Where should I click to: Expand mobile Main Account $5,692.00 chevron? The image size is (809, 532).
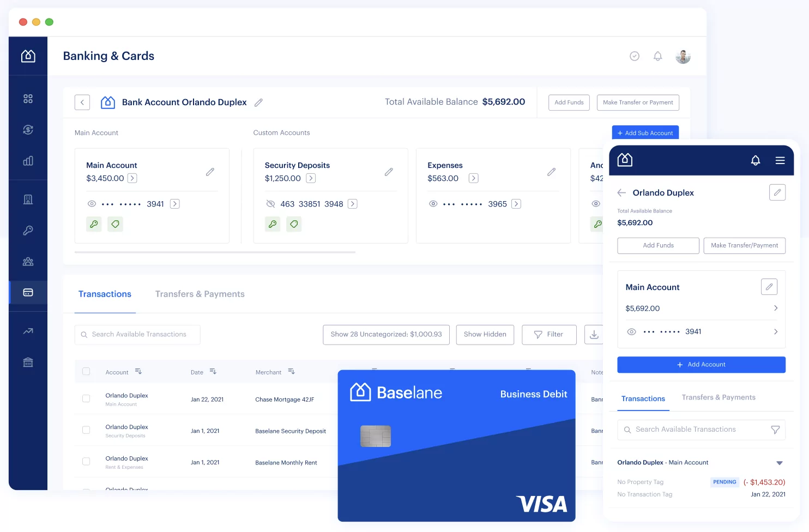click(776, 308)
